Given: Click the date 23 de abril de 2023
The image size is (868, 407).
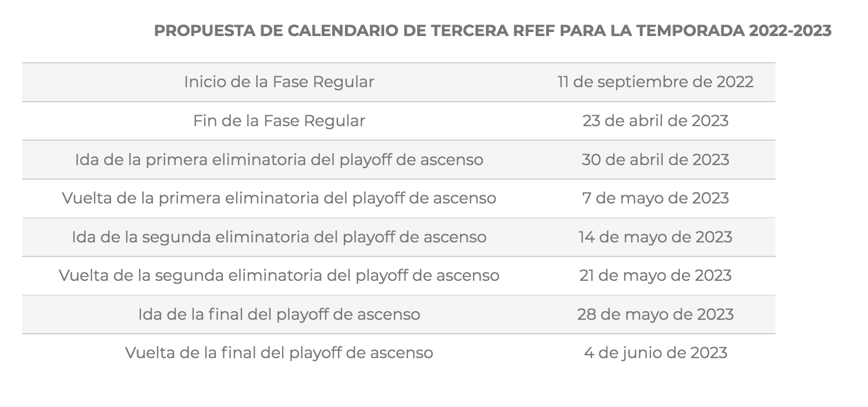Looking at the screenshot, I should click(655, 121).
